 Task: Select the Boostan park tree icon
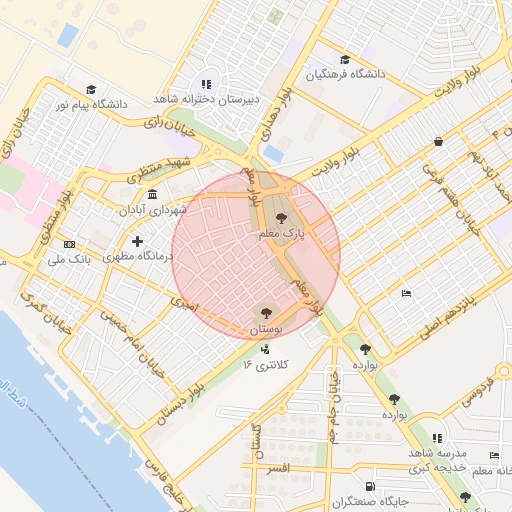coord(266,313)
